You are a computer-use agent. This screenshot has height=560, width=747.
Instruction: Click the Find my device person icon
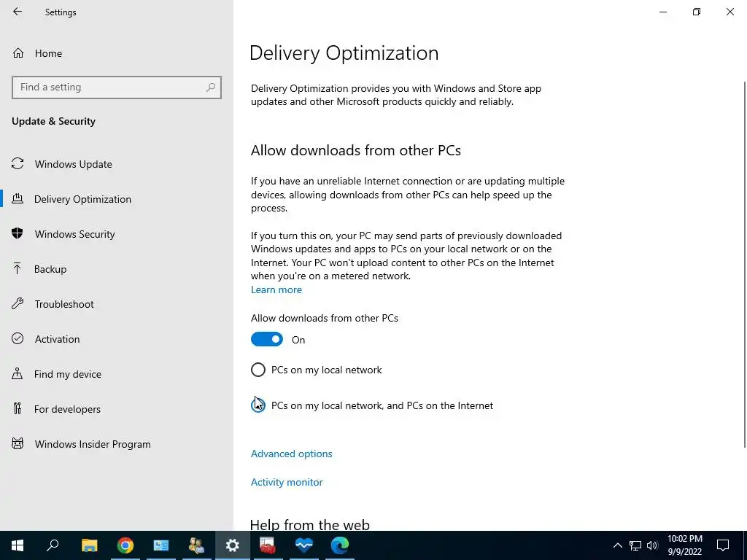(x=18, y=373)
